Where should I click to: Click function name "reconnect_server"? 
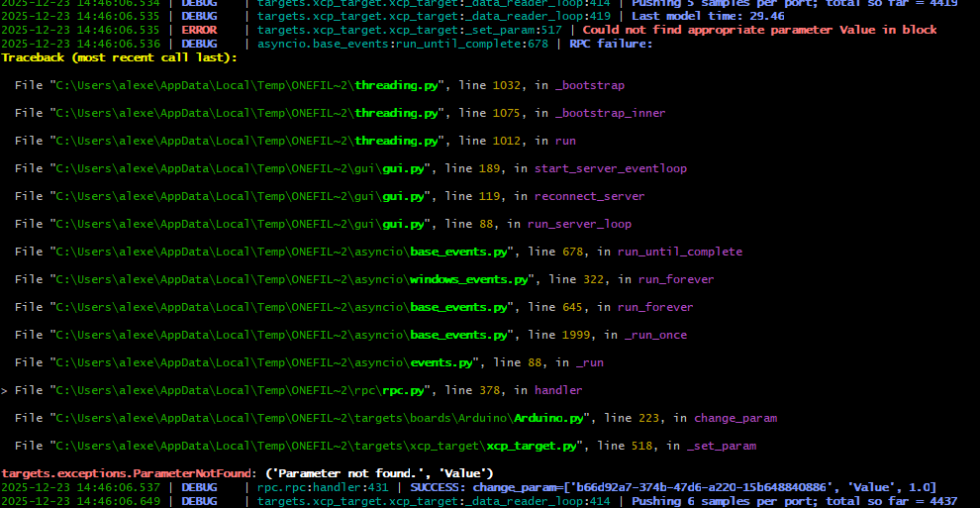589,196
